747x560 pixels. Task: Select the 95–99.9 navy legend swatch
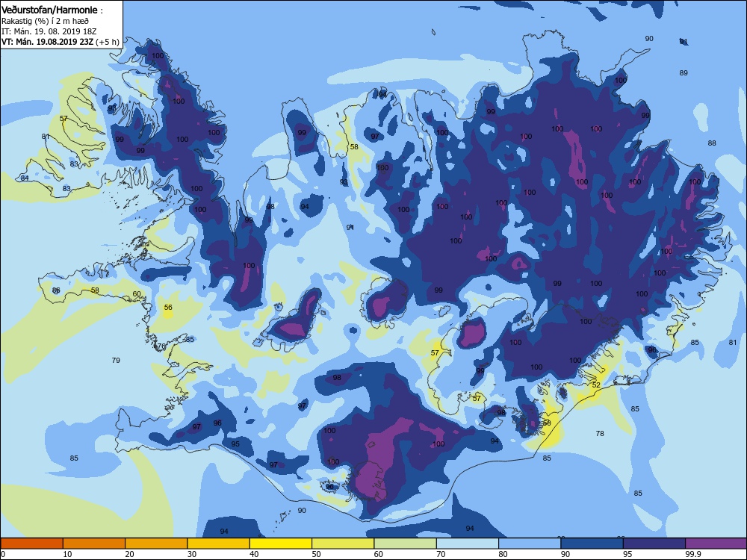pyautogui.click(x=654, y=544)
